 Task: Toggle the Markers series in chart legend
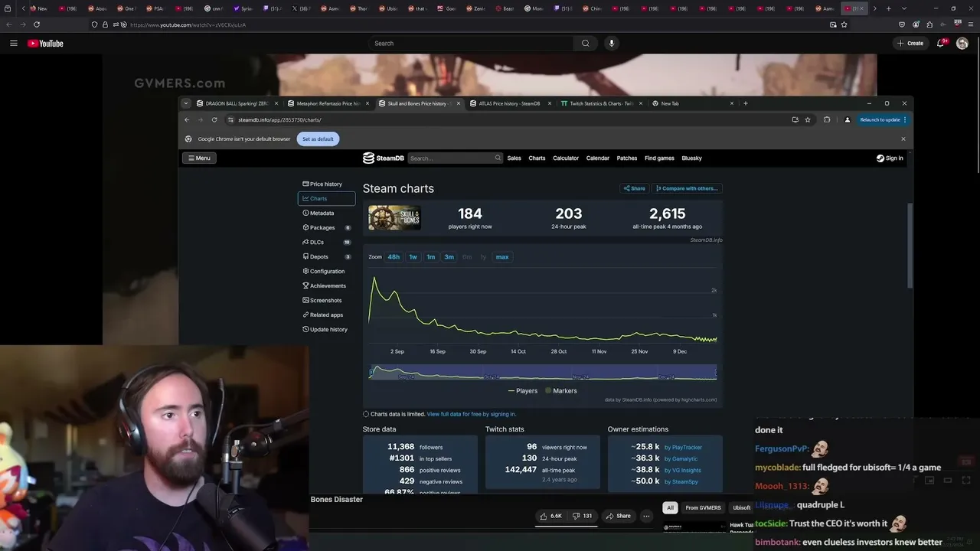560,391
